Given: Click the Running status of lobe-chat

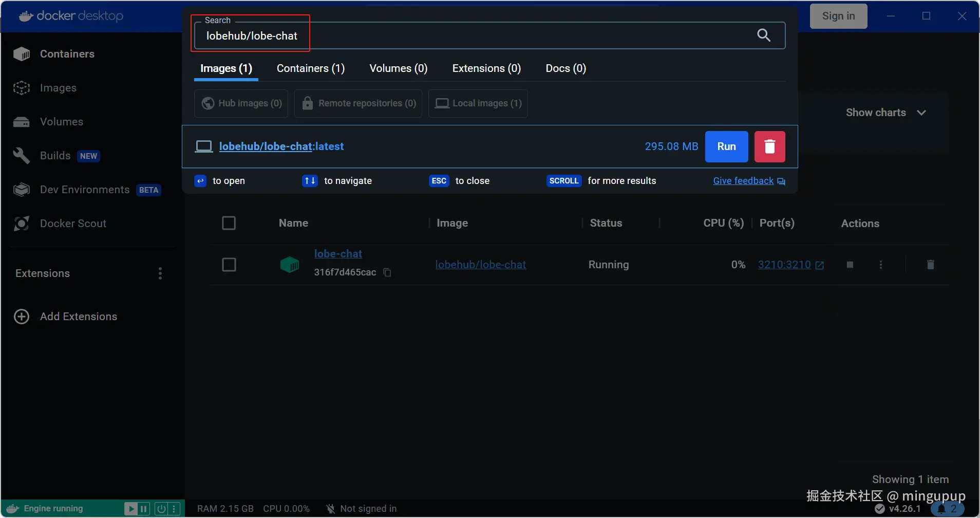Looking at the screenshot, I should point(609,265).
